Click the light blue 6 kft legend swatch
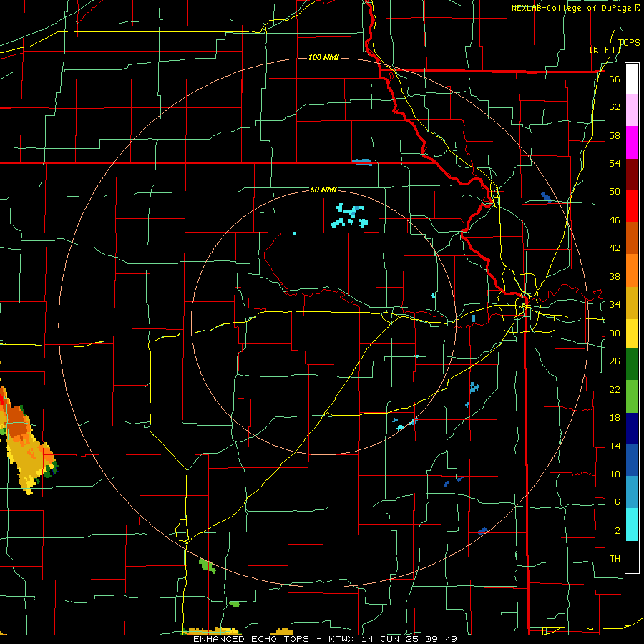This screenshot has height=644, width=644. pos(632,492)
